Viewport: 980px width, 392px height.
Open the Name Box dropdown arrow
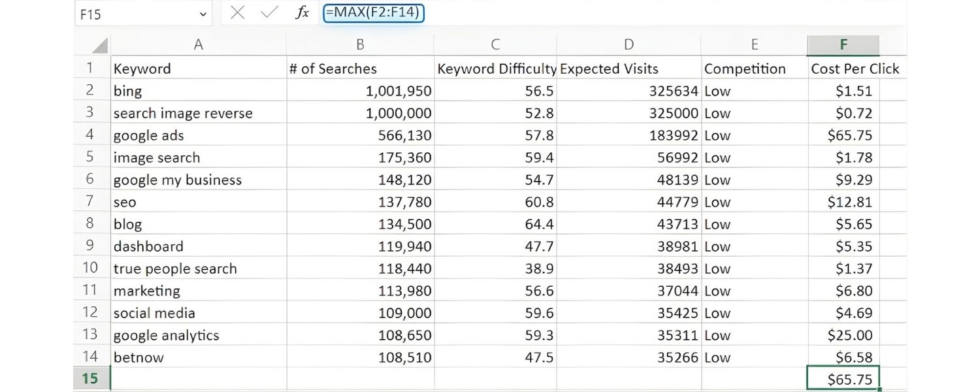click(x=203, y=13)
